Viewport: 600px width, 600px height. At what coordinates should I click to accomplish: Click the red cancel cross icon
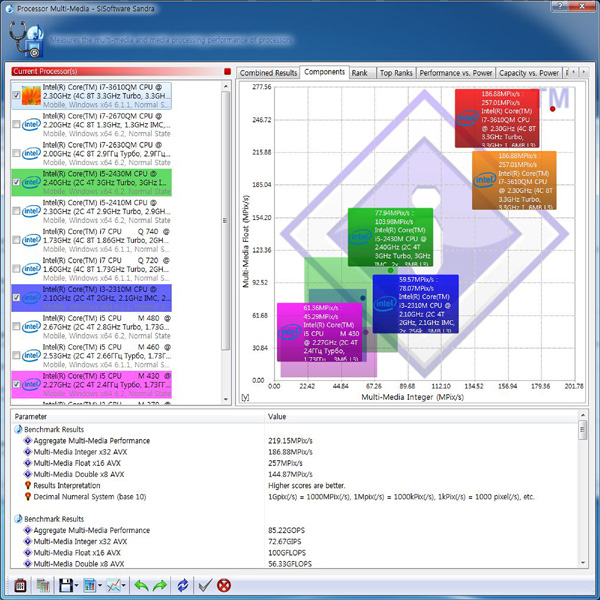(224, 585)
